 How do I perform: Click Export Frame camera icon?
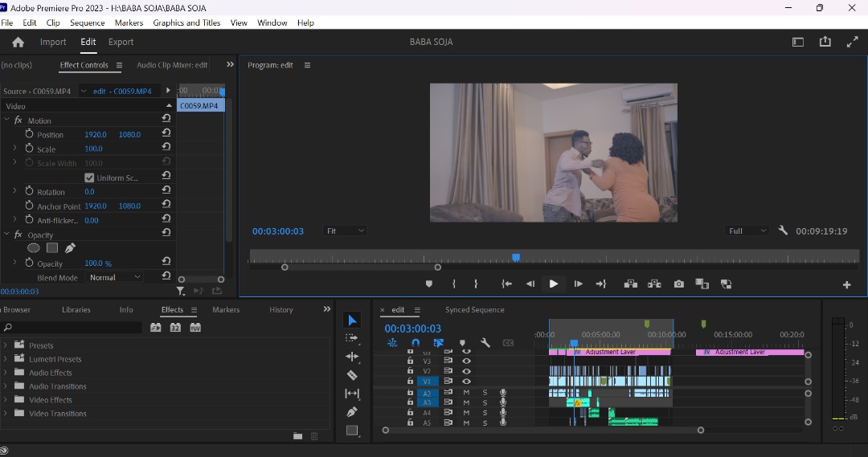[x=678, y=284]
